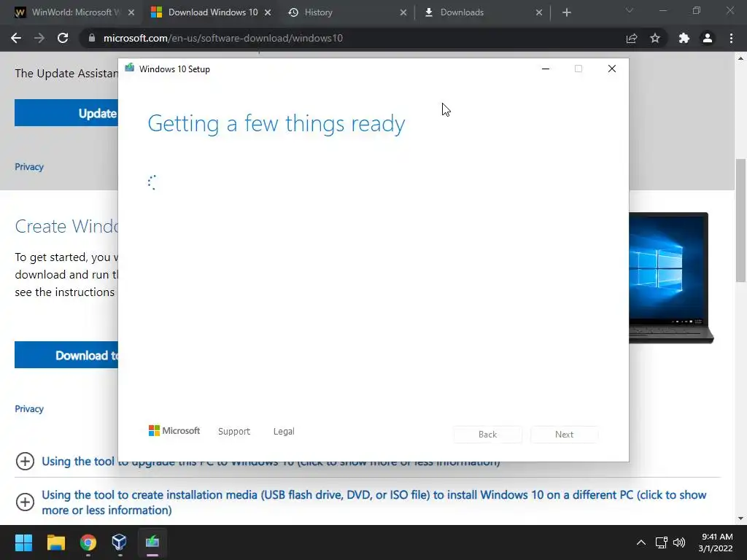Open VirtualBox from the taskbar
This screenshot has width=747, height=560.
coord(119,542)
